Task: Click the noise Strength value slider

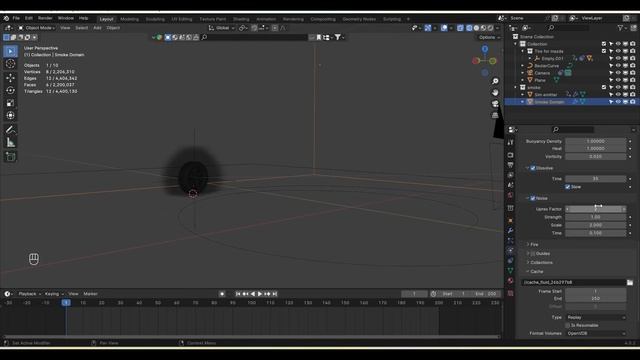Action: click(x=596, y=217)
